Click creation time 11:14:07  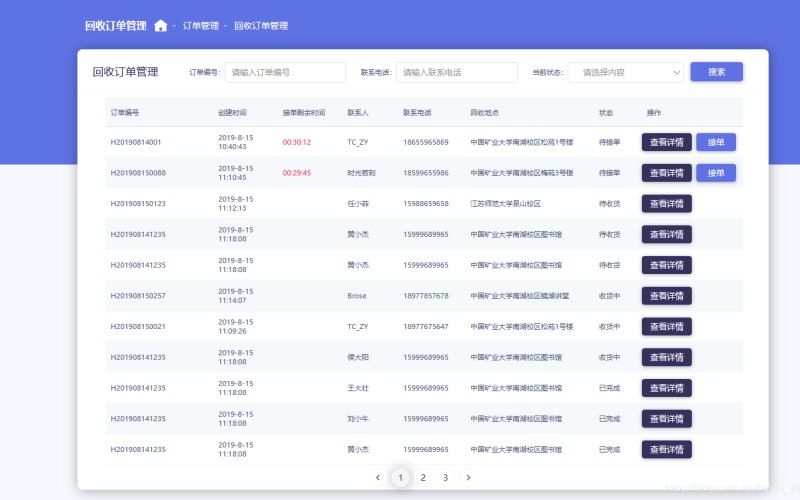[232, 301]
